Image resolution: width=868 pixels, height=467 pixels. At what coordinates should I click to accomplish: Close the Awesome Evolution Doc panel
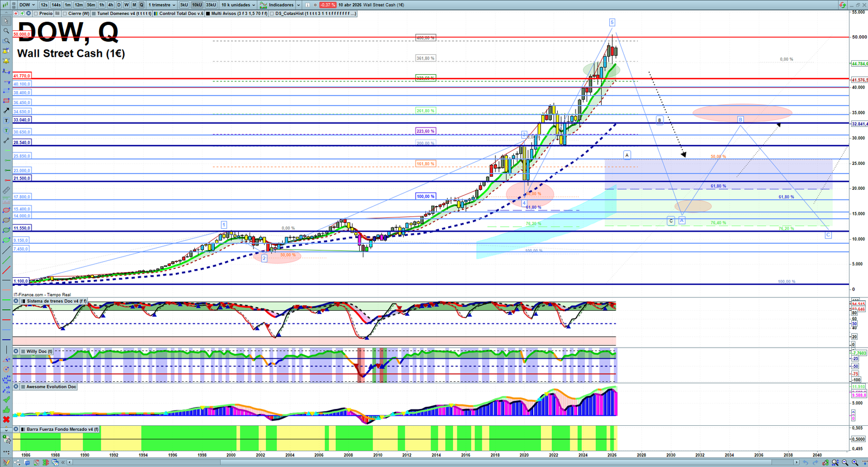point(16,387)
